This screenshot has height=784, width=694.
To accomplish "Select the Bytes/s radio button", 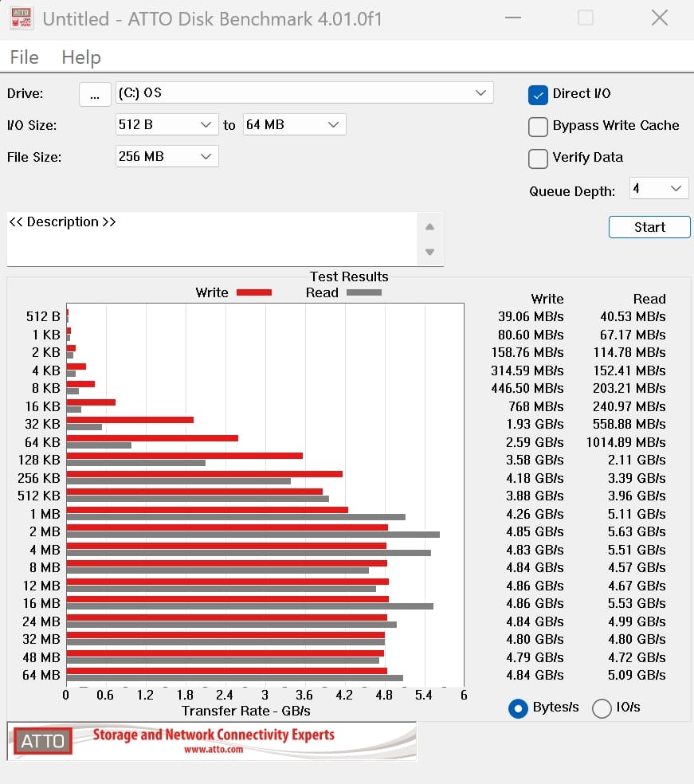I will [518, 708].
